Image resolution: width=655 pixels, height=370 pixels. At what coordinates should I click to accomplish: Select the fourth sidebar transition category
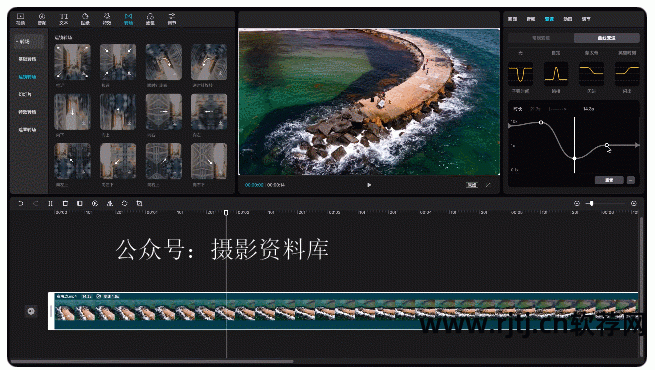click(x=27, y=112)
